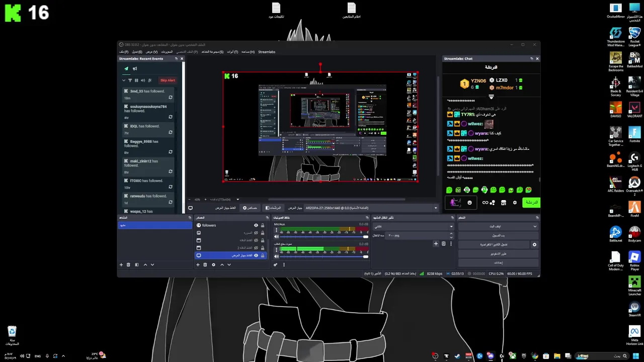Expand the chevron in Recent Events toolbar
Image resolution: width=644 pixels, height=362 pixels.
[124, 80]
